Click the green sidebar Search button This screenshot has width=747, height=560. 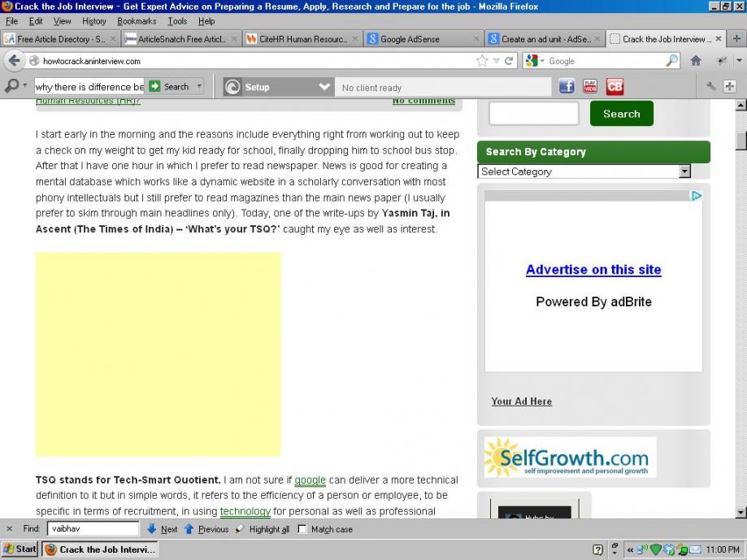[x=621, y=113]
